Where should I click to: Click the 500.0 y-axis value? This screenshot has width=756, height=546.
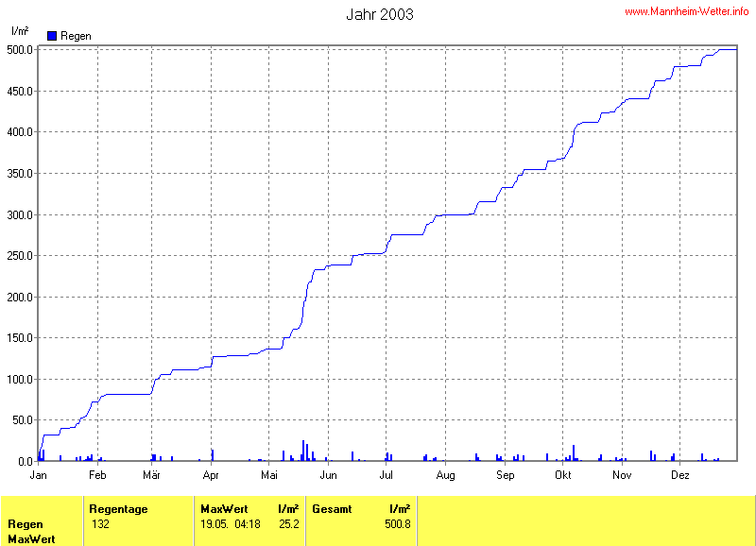(22, 49)
